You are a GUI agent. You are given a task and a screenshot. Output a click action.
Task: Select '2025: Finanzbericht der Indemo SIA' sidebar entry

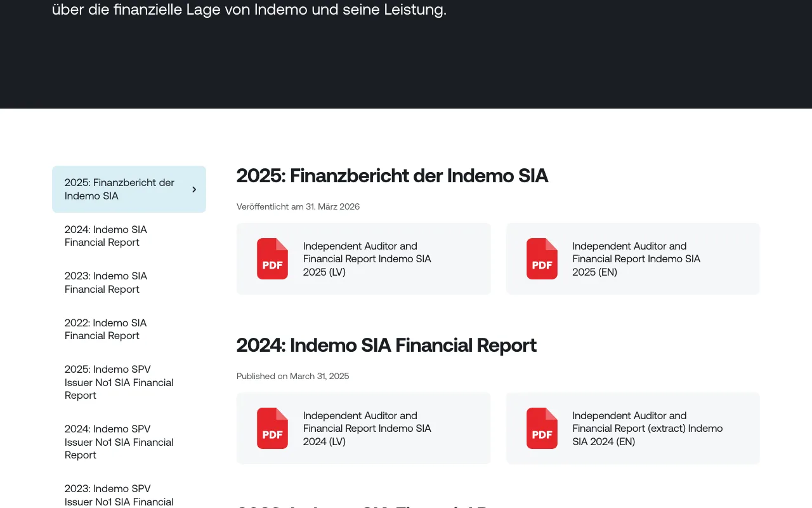(x=129, y=189)
